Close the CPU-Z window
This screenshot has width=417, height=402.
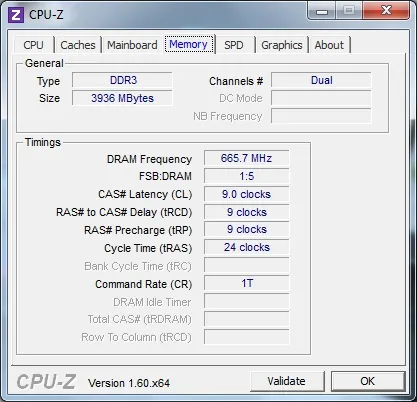pyautogui.click(x=386, y=10)
